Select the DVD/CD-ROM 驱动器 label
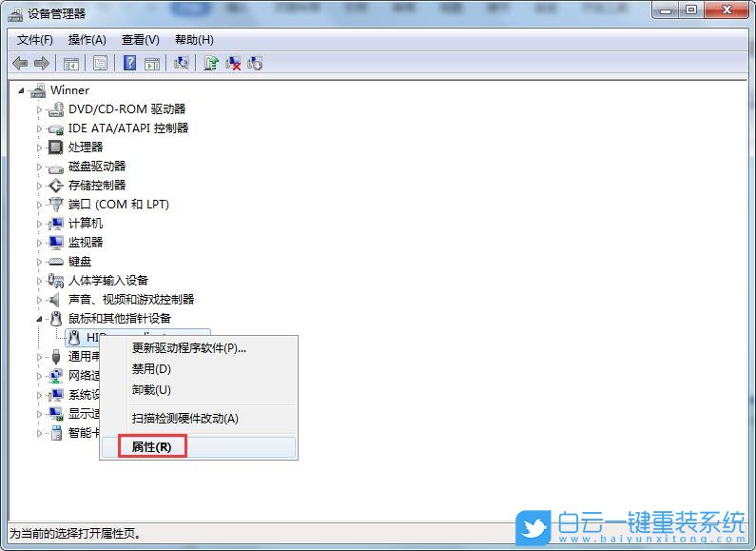 [x=126, y=109]
